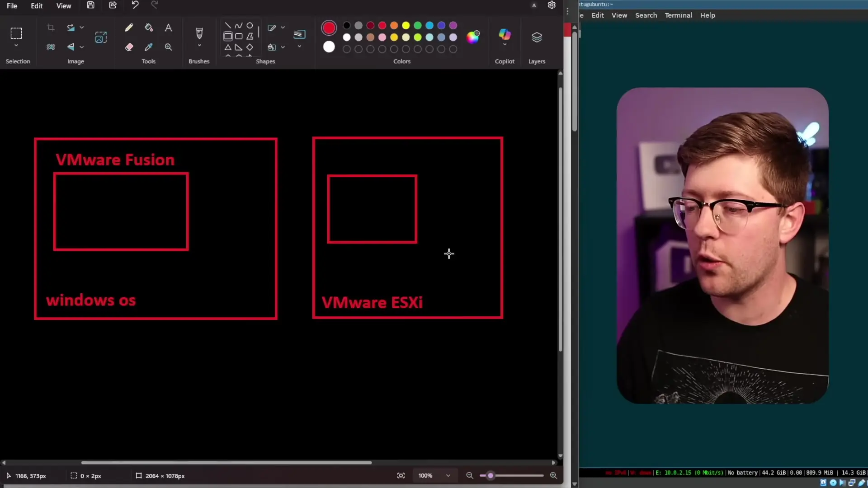Viewport: 868px width, 488px height.
Task: Expand the Flip options chevron
Action: tap(82, 47)
